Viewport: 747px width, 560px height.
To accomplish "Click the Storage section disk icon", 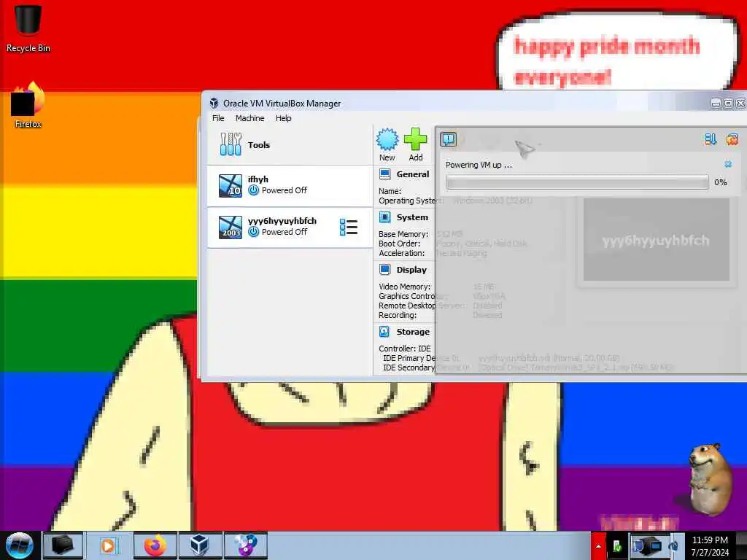I will [x=384, y=332].
